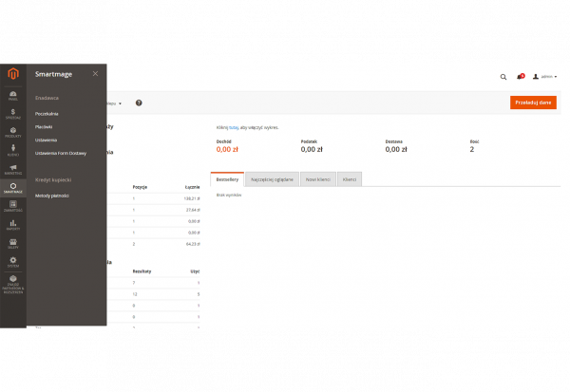
Task: Click the Łącznie column header
Action: 192,187
